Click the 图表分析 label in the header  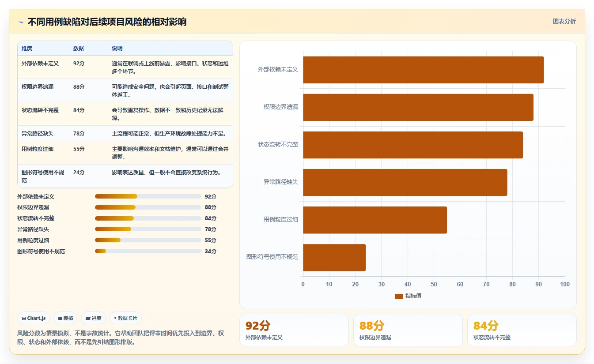[x=564, y=22]
